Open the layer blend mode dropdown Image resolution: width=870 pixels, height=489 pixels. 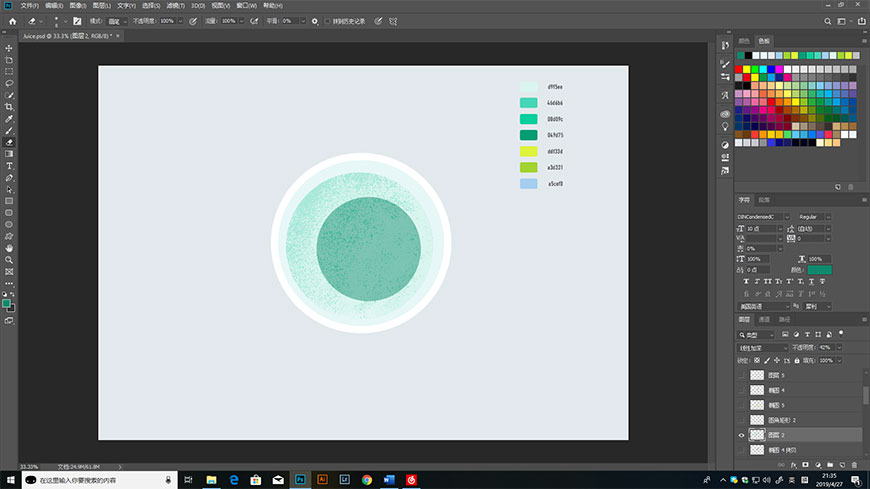click(761, 347)
